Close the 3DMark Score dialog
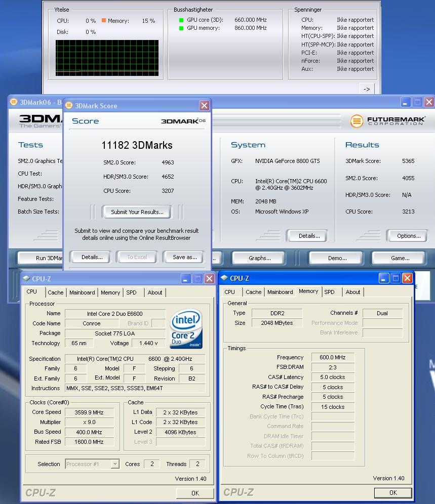435x504 pixels. pos(204,105)
